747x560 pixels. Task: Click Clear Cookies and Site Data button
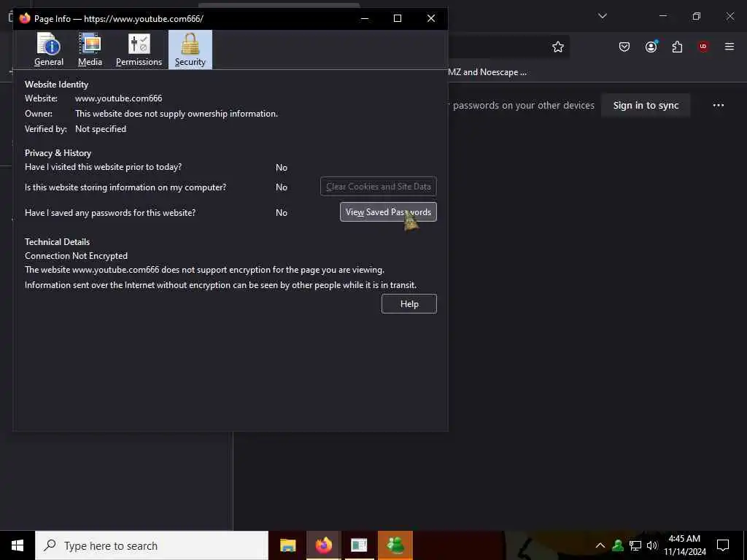tap(379, 187)
